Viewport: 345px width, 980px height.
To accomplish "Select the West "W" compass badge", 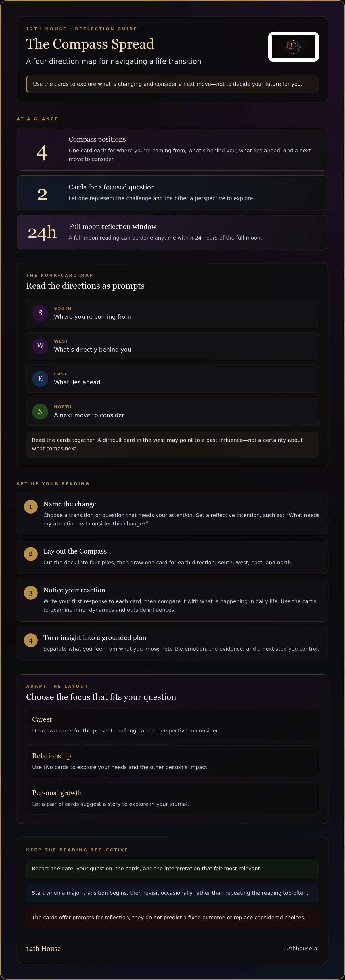I will tap(40, 346).
